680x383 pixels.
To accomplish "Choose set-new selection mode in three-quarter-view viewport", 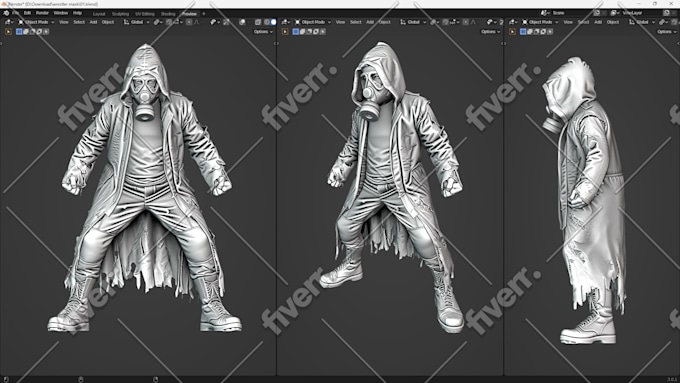I will (x=296, y=32).
